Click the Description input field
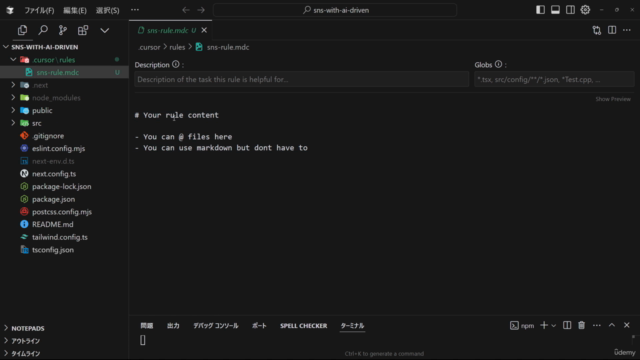Viewport: 640px width, 360px height. point(302,80)
